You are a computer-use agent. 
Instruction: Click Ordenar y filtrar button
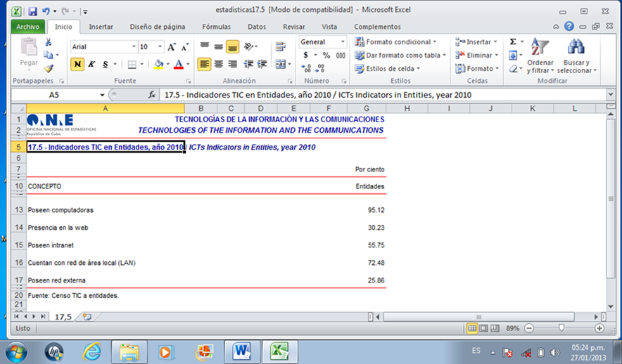pos(540,55)
